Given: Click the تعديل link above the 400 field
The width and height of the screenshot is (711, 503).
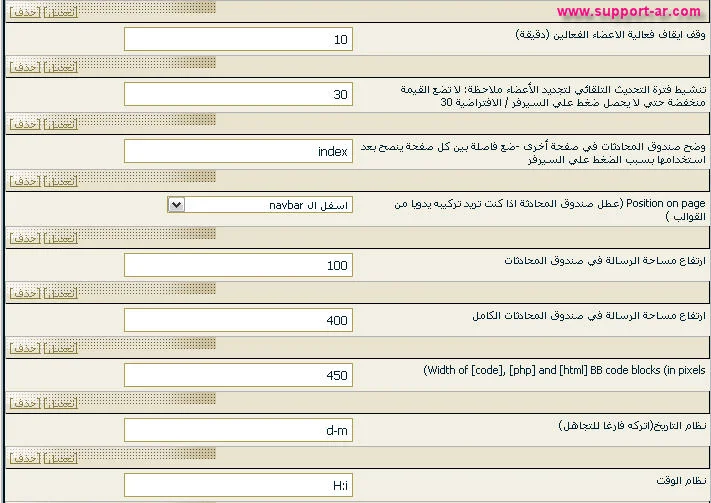Looking at the screenshot, I should 61,292.
